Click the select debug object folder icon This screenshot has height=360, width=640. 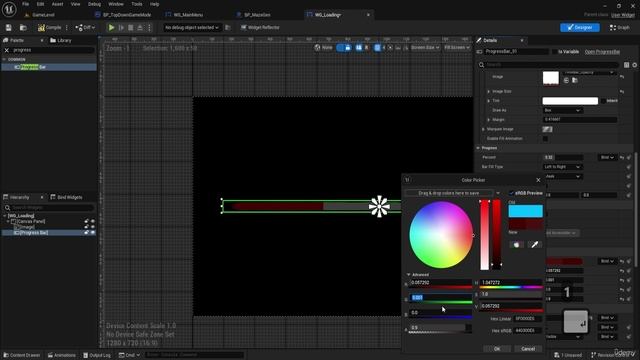(228, 27)
